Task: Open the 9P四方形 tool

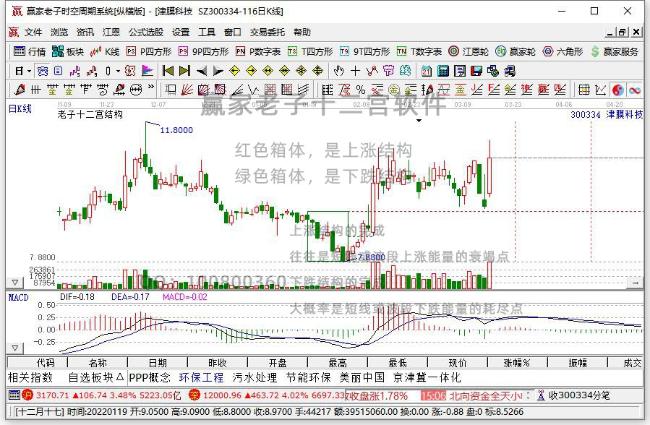Action: (x=204, y=51)
